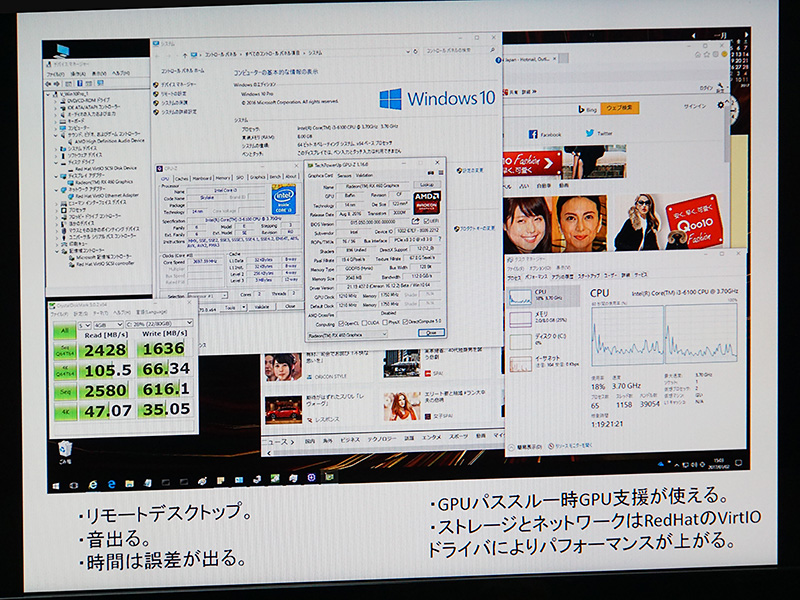800x600 pixels.
Task: Toggle the PhysX checkbox in GPU-Z
Action: coord(384,322)
